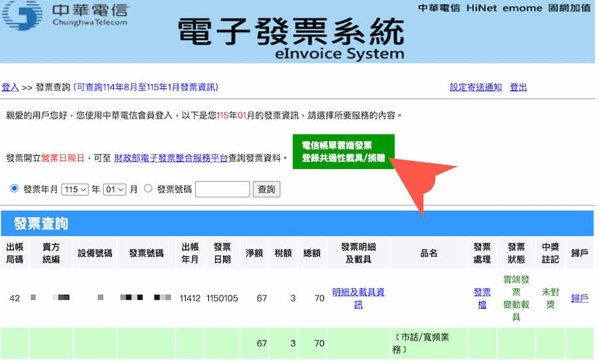Click the 發票查詢 blue section title
Viewport: 599px width, 364px height.
(x=41, y=224)
